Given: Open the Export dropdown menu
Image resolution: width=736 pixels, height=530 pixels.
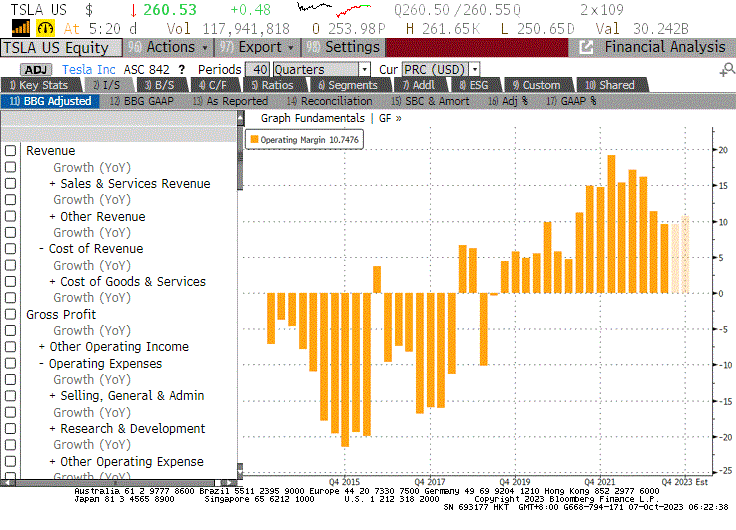Looking at the screenshot, I should tap(257, 47).
